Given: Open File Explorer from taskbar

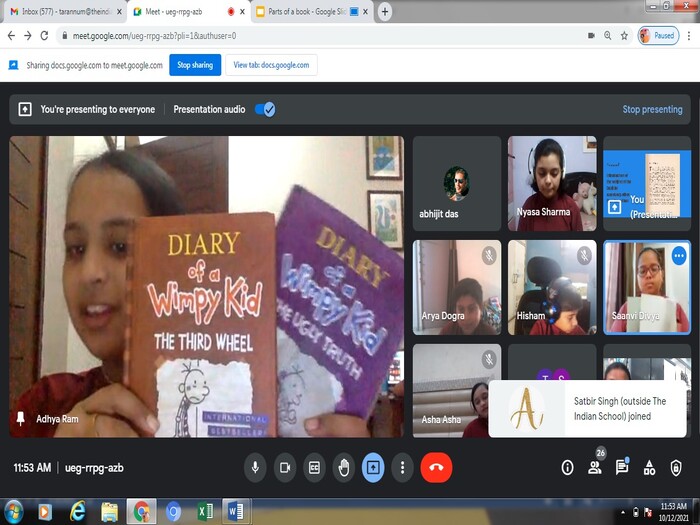Looking at the screenshot, I should pos(109,512).
